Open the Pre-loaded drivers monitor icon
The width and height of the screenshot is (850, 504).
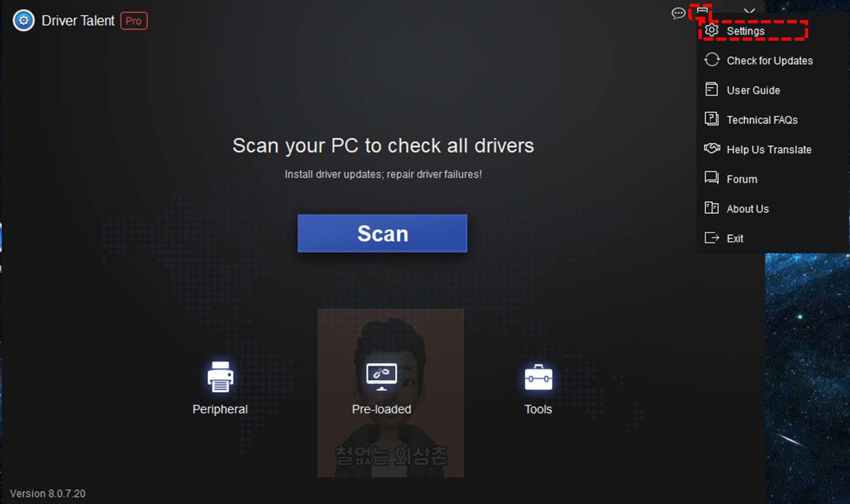[382, 377]
